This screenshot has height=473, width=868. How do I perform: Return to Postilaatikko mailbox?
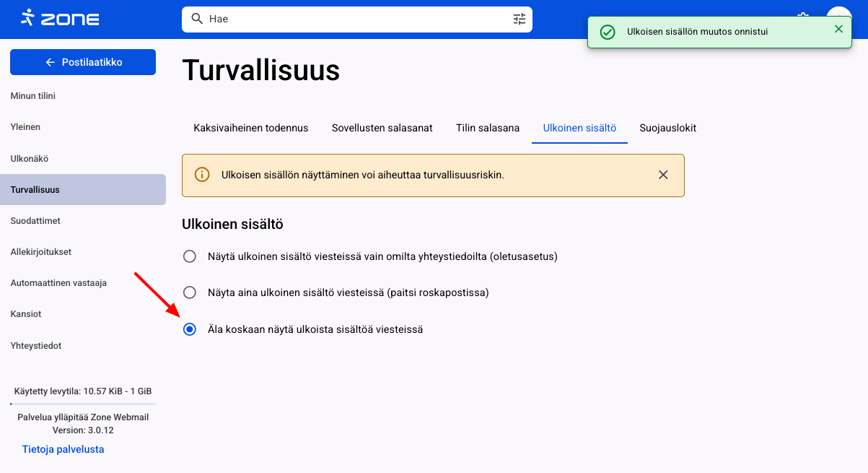pos(83,62)
